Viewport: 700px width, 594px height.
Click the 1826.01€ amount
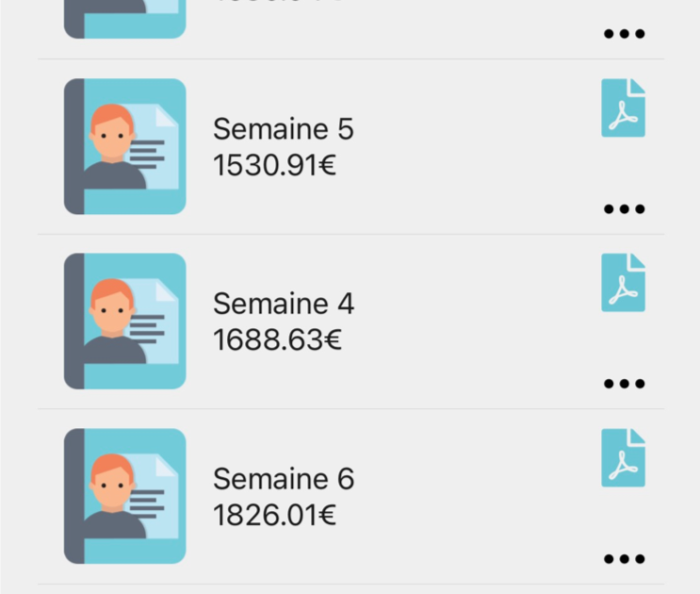274,515
